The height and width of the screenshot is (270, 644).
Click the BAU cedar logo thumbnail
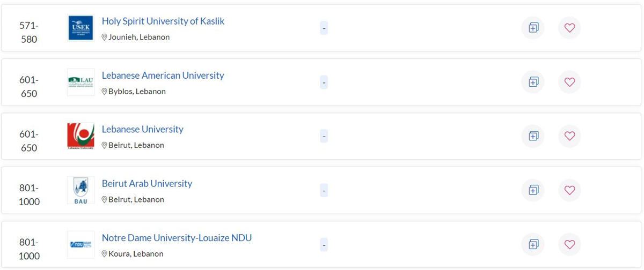click(80, 190)
